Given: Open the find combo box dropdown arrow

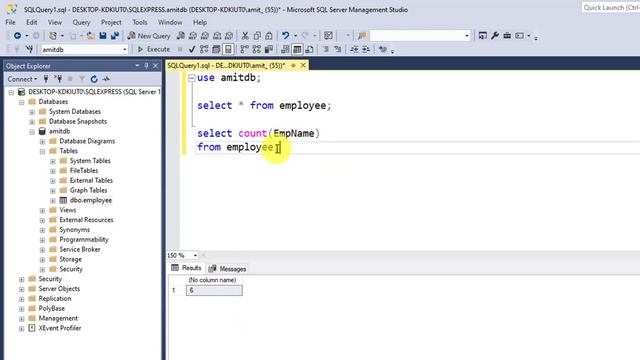Looking at the screenshot, I should [x=467, y=36].
